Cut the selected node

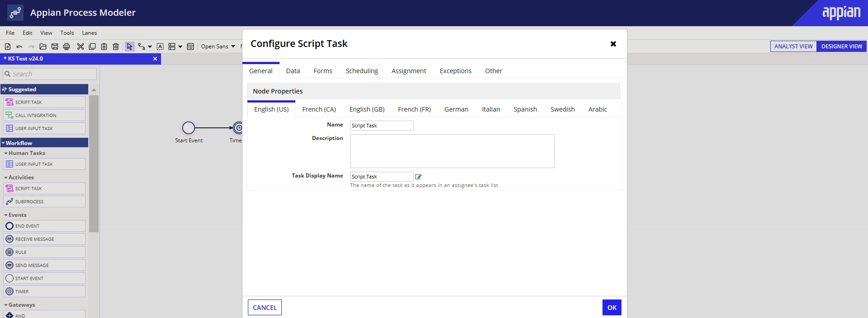coord(81,47)
